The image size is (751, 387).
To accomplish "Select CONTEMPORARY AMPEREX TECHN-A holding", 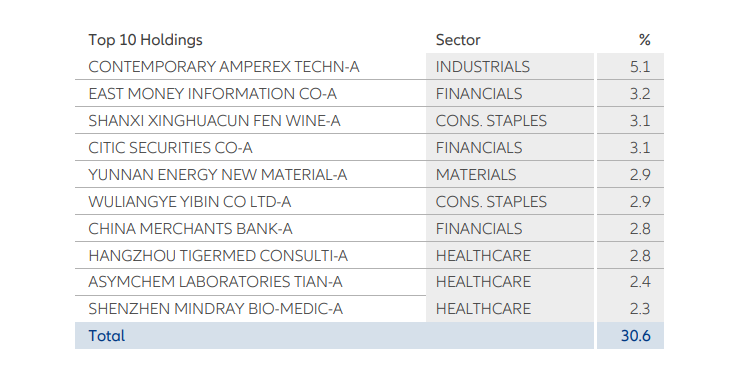I will (x=224, y=67).
